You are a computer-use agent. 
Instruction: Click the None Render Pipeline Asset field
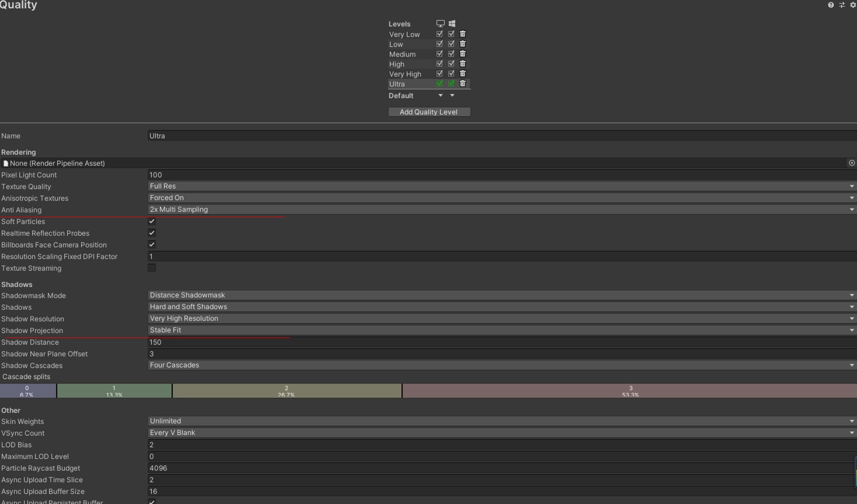coord(423,163)
